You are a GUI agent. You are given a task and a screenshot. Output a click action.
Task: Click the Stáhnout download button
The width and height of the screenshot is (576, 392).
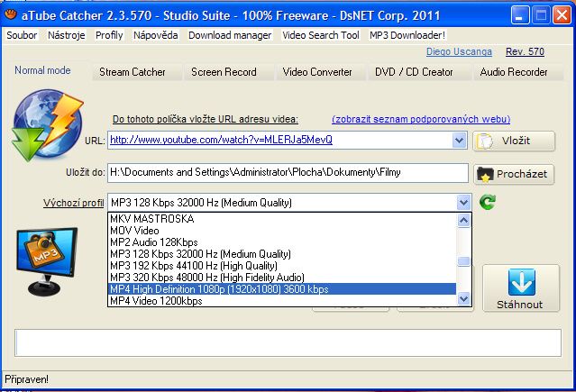click(520, 288)
